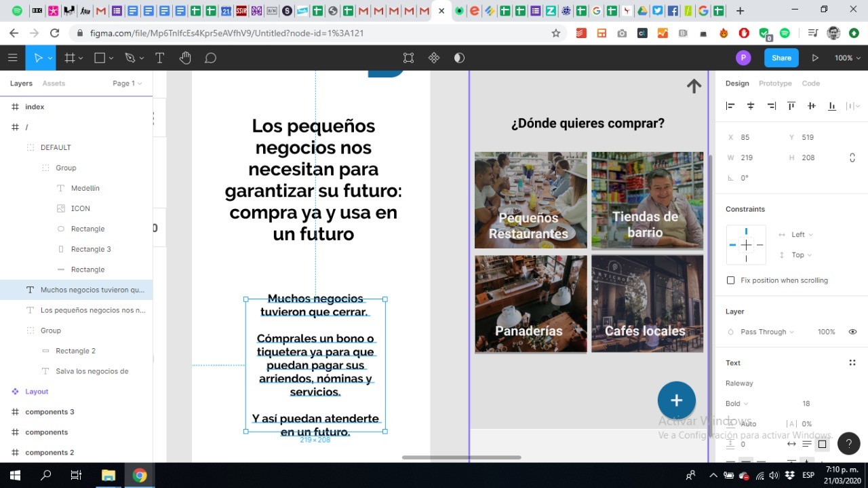Open Move tool options dropdown arrow

50,58
